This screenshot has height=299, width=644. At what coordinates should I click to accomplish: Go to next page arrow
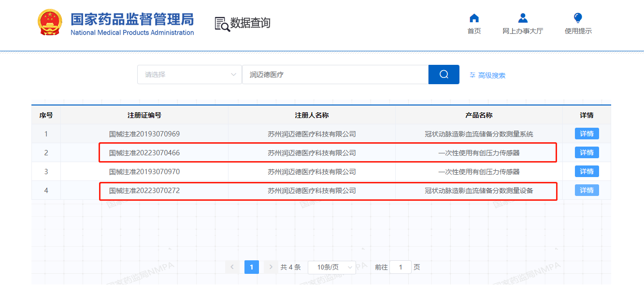[x=271, y=267]
